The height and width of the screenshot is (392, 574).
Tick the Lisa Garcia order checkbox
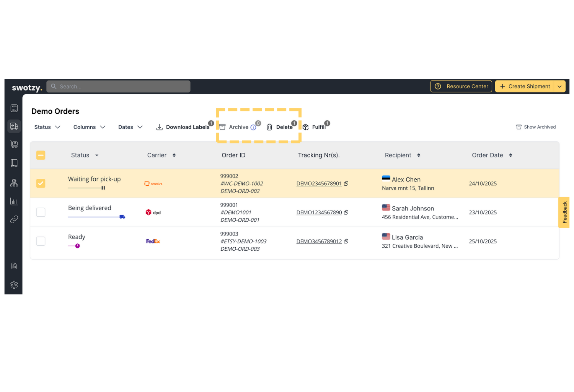tap(41, 241)
